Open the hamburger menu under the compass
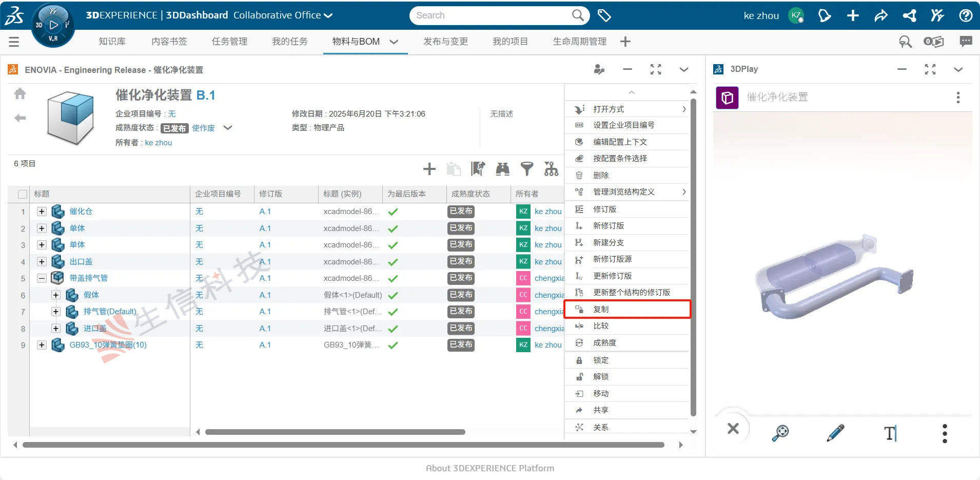This screenshot has height=480, width=980. point(14,42)
